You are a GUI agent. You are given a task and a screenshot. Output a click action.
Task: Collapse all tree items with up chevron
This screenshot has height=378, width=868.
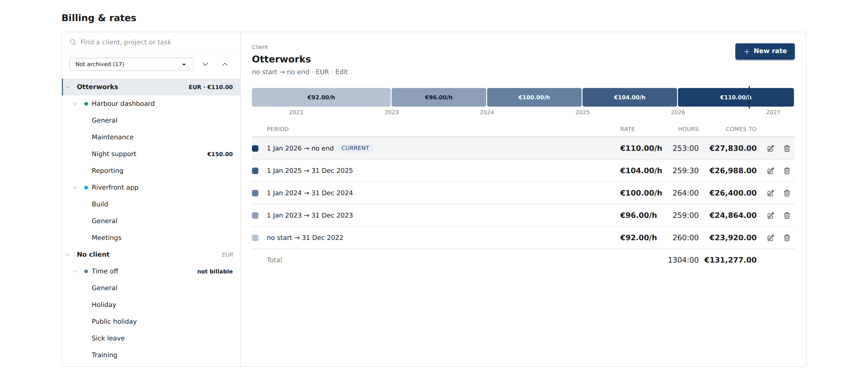coord(225,64)
